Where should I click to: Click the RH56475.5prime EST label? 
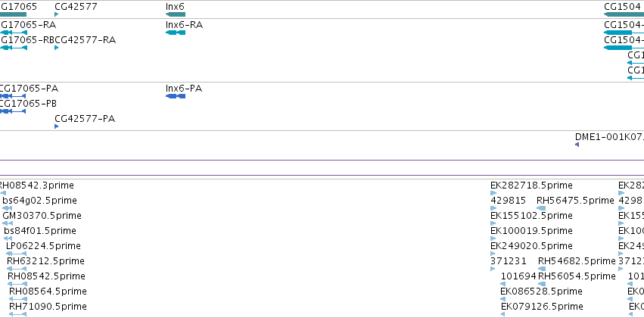tap(575, 201)
